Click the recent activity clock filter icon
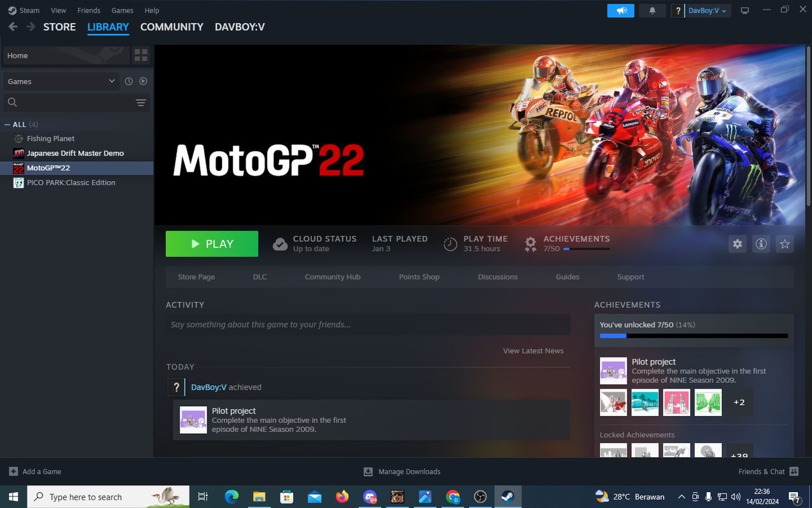Viewport: 812px width, 508px height. coord(129,81)
